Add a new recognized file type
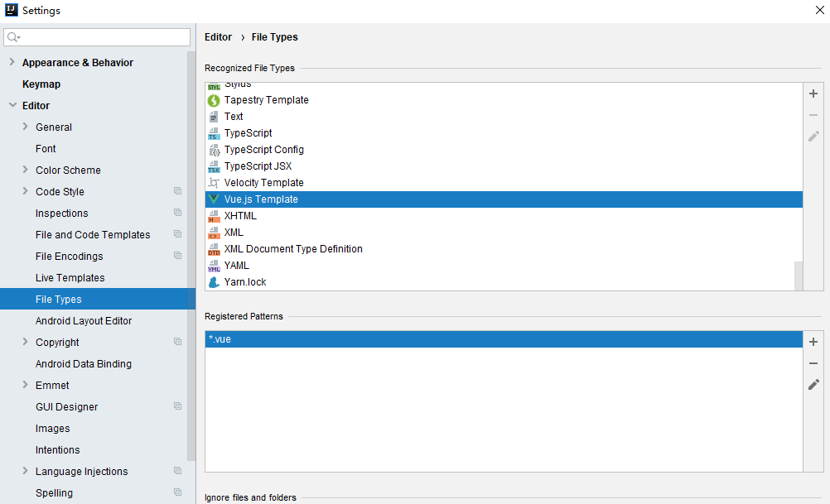Viewport: 830px width, 504px height. click(x=813, y=94)
